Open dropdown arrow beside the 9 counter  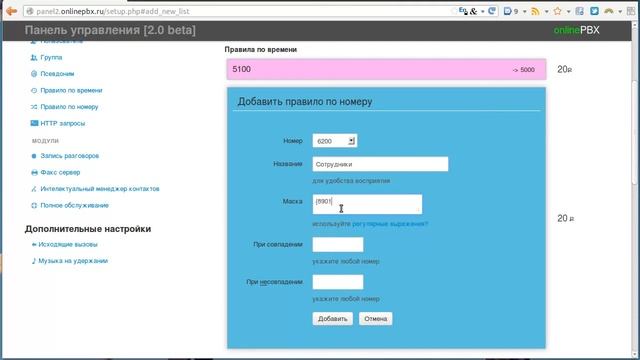click(x=524, y=11)
